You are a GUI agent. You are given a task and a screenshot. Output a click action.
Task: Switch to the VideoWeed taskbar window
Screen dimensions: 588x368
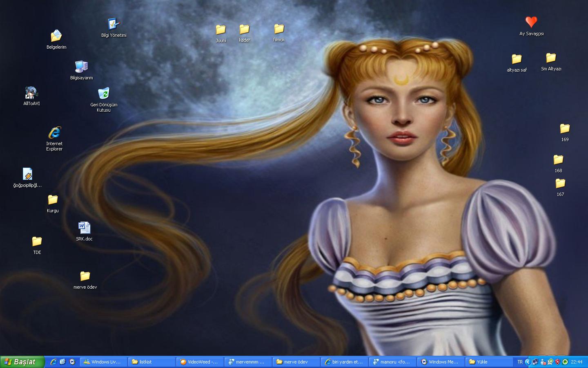coord(200,362)
